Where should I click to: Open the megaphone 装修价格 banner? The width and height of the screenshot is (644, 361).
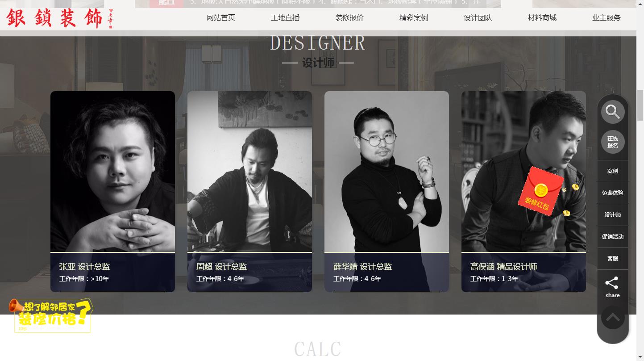click(50, 315)
